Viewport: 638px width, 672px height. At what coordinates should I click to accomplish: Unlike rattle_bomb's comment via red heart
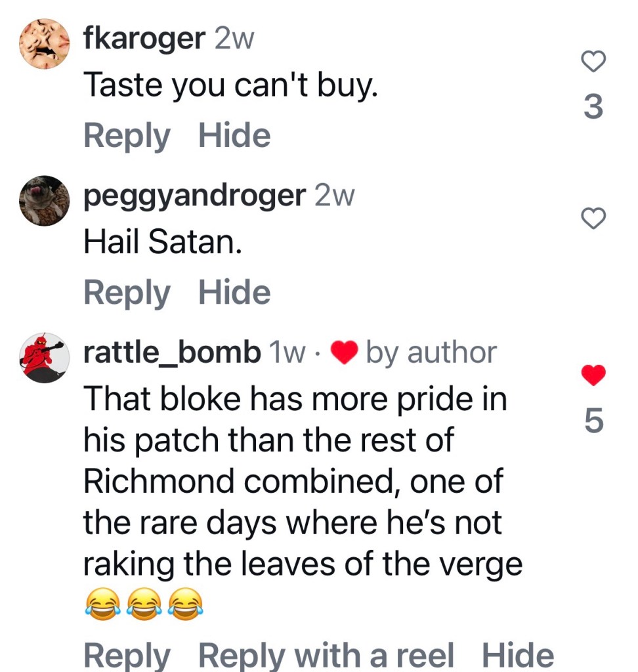tap(593, 375)
